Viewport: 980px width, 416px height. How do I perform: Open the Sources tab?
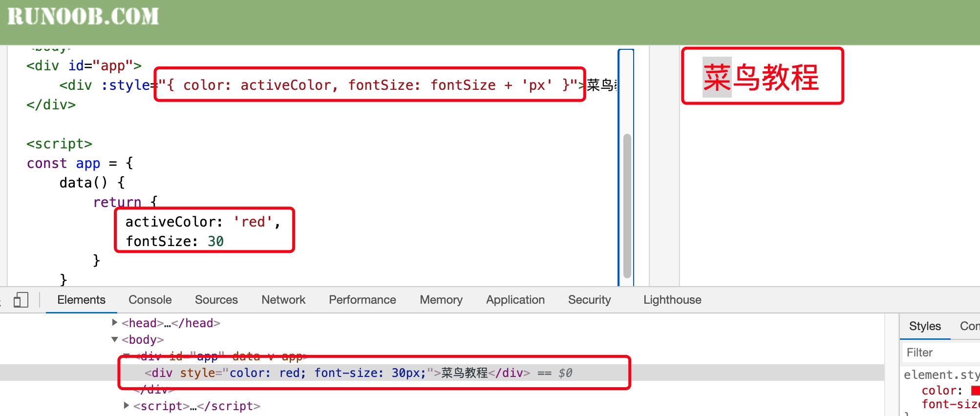tap(216, 300)
